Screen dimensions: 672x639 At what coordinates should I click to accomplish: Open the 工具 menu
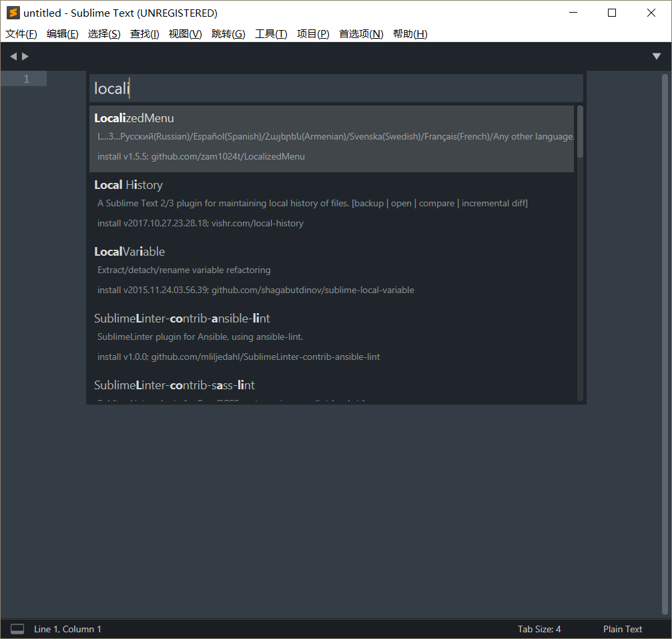[x=271, y=34]
